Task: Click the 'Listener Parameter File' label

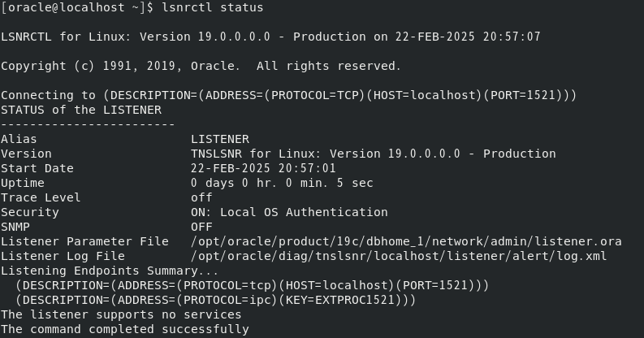Action: pyautogui.click(x=84, y=241)
